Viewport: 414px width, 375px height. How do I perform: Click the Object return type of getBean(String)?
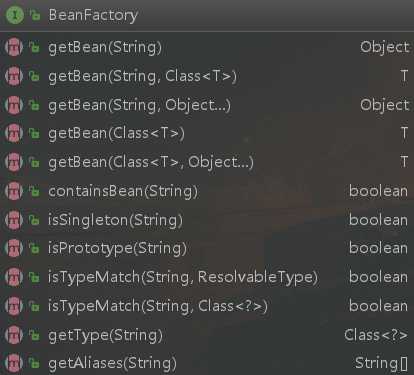pos(384,48)
